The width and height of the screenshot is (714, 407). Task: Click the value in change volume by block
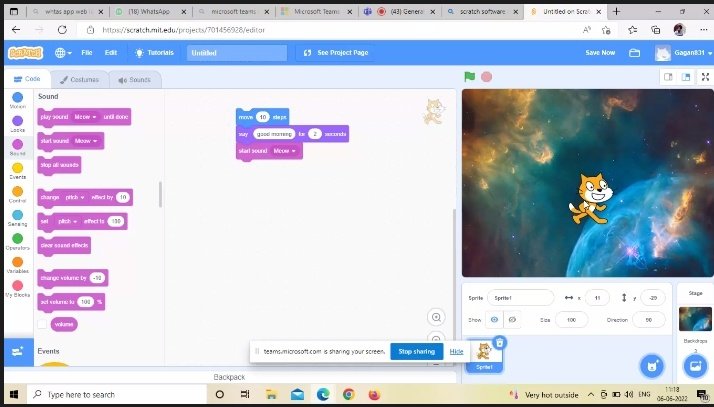(97, 278)
